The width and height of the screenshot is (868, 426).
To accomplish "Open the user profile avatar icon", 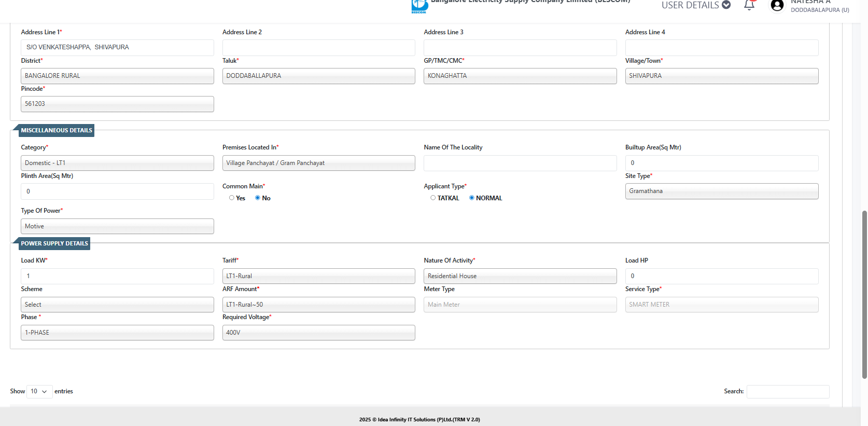I will (777, 6).
